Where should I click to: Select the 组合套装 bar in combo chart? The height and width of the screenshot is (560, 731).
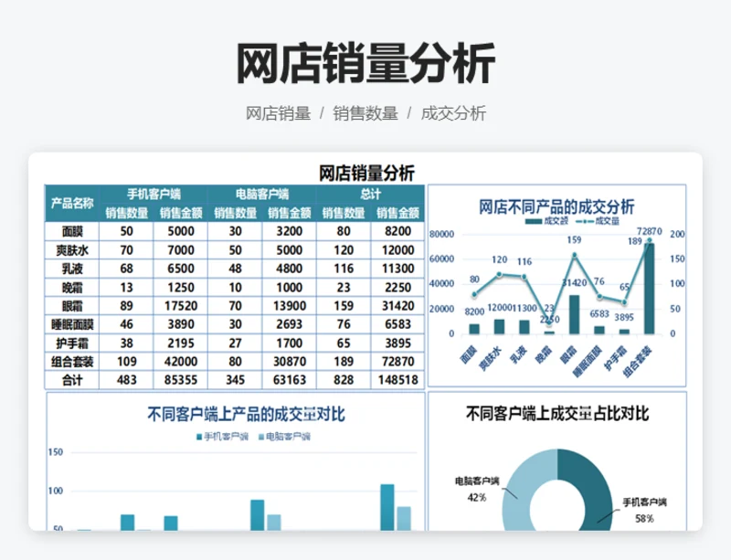point(649,288)
